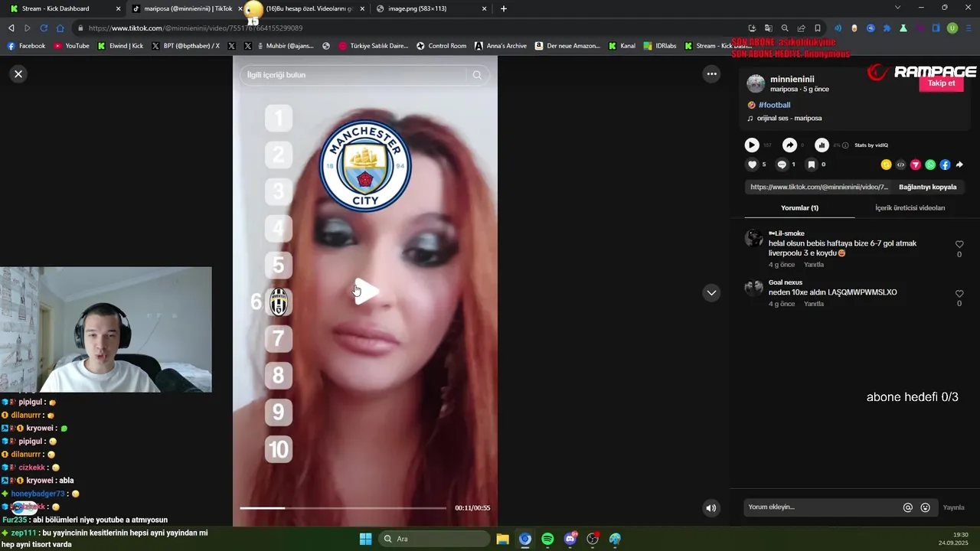Screen dimensions: 980x551
Task: Click the related content search magnifier
Action: click(477, 75)
